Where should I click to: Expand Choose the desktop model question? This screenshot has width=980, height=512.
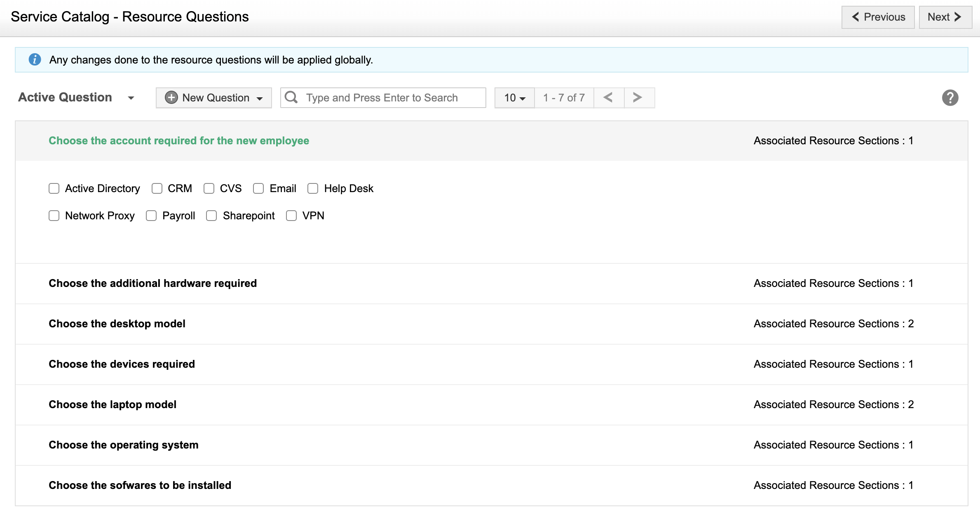point(117,324)
